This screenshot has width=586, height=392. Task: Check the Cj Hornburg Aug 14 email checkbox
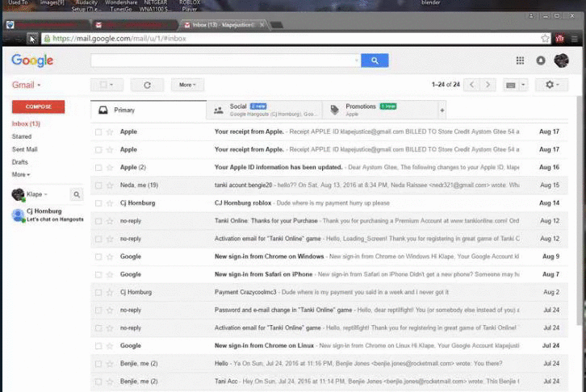click(x=98, y=203)
